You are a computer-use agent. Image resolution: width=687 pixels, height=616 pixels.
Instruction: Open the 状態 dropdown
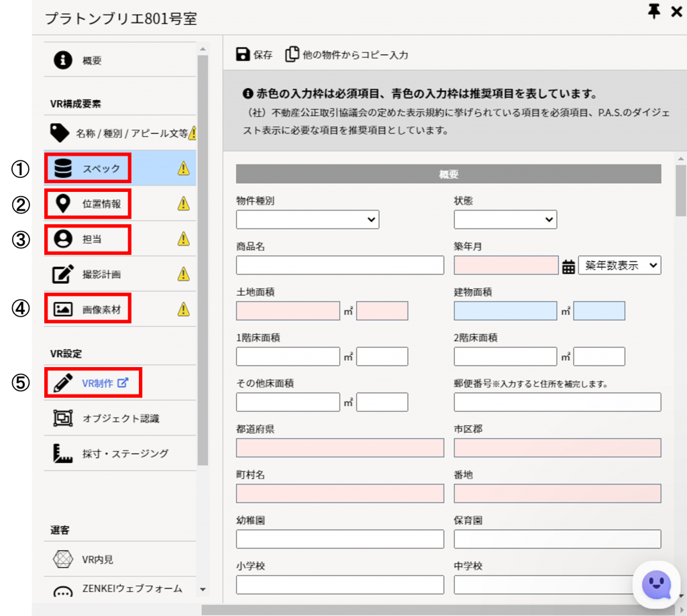pyautogui.click(x=505, y=219)
